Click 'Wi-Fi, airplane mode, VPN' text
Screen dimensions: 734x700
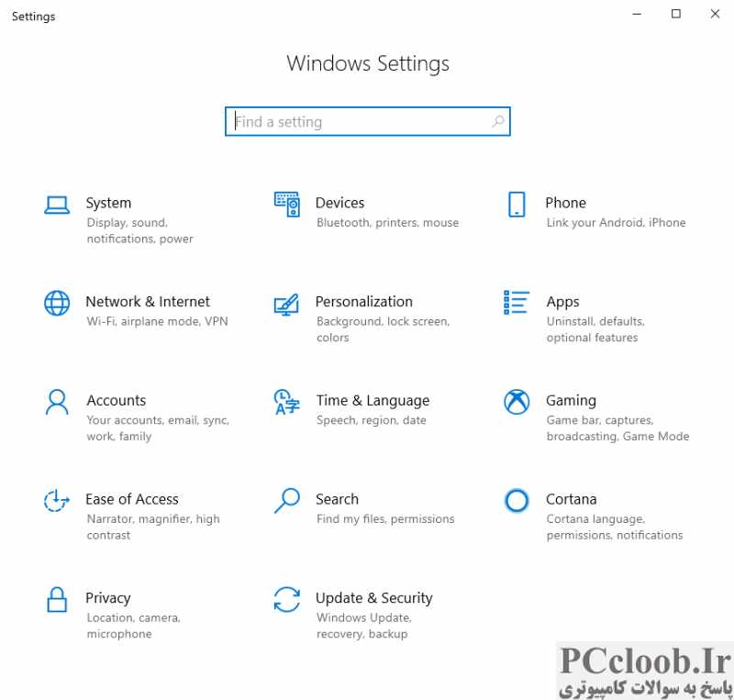[x=157, y=322]
